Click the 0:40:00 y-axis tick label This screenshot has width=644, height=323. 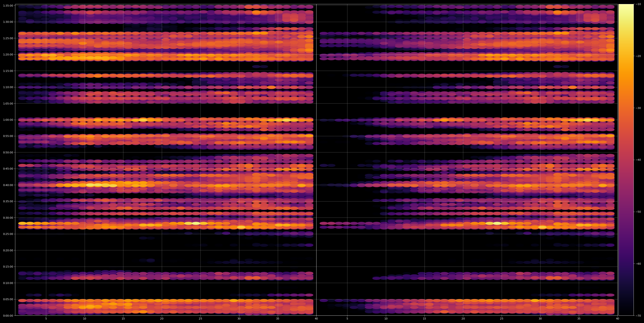pyautogui.click(x=8, y=185)
